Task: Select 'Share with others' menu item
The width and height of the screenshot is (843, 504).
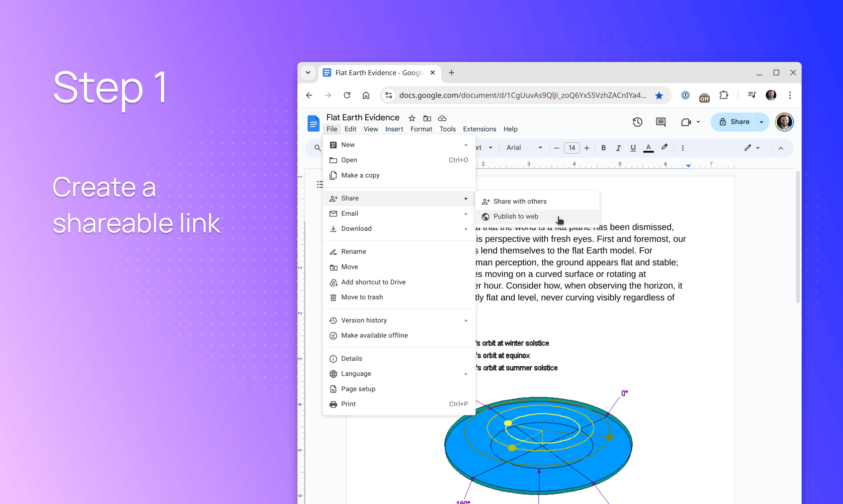Action: (x=520, y=201)
